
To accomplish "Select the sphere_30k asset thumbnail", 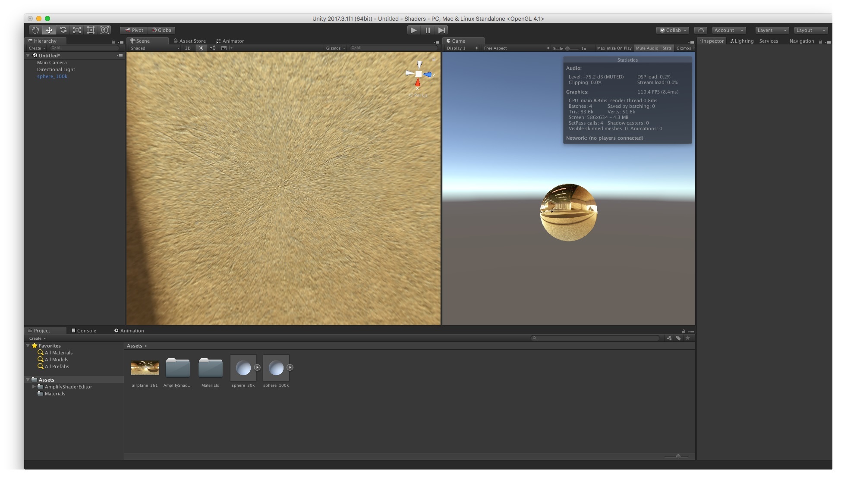I will point(243,369).
